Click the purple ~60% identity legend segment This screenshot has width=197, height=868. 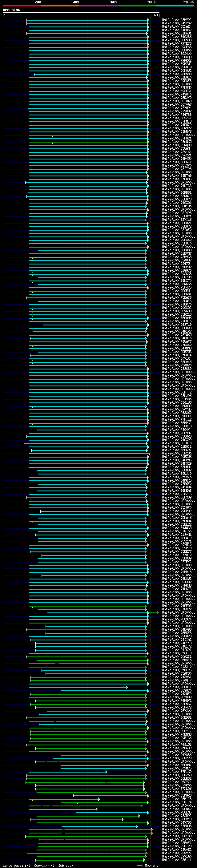click(99, 6)
